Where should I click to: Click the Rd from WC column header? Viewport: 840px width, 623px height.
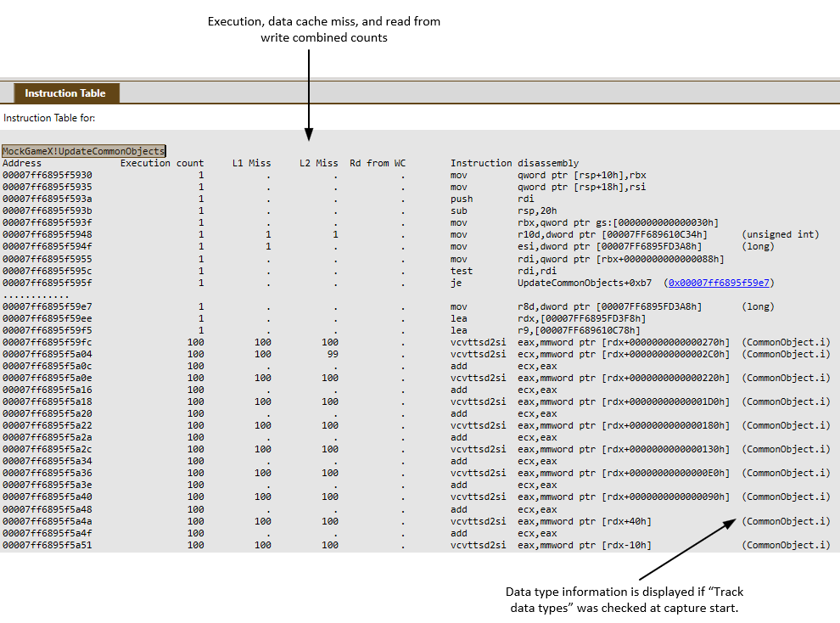[x=378, y=163]
